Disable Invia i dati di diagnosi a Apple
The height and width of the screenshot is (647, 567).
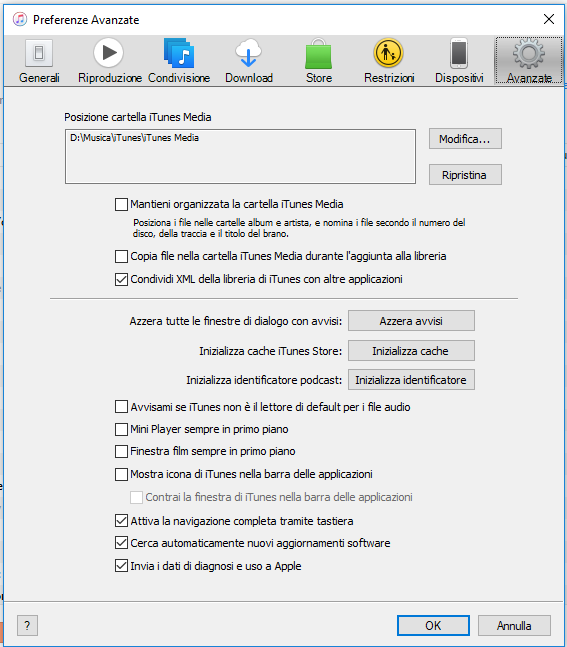tap(121, 566)
